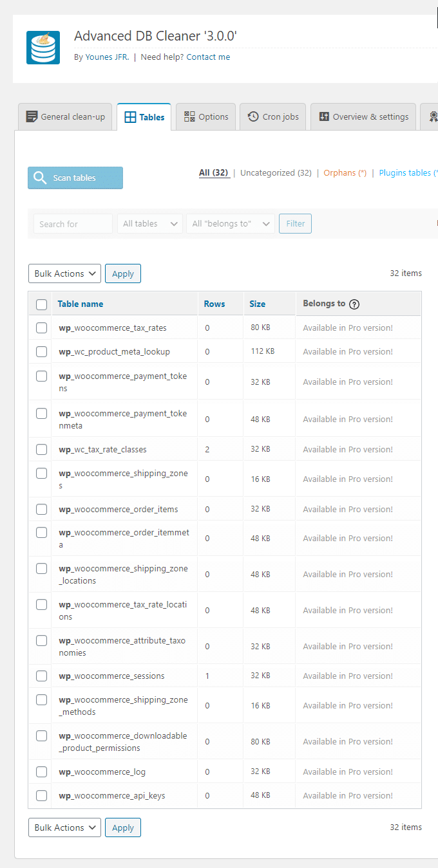Switch to the Options tab

coord(206,116)
